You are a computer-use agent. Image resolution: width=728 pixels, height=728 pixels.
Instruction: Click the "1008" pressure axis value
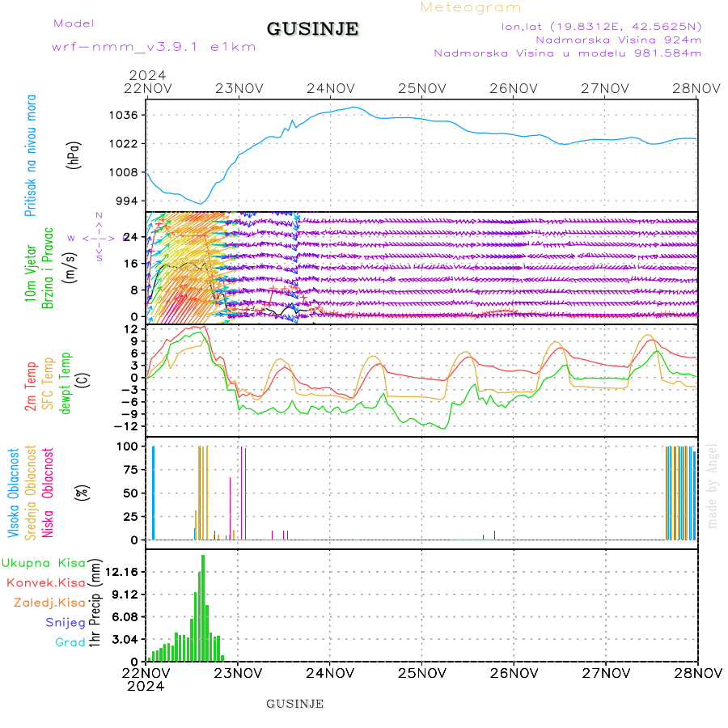click(x=124, y=173)
